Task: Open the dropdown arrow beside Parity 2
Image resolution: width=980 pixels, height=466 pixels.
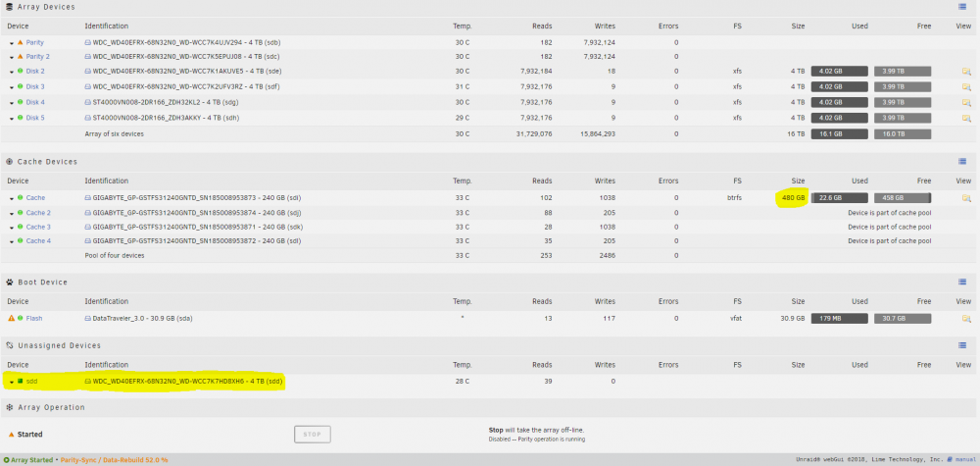Action: (12, 57)
